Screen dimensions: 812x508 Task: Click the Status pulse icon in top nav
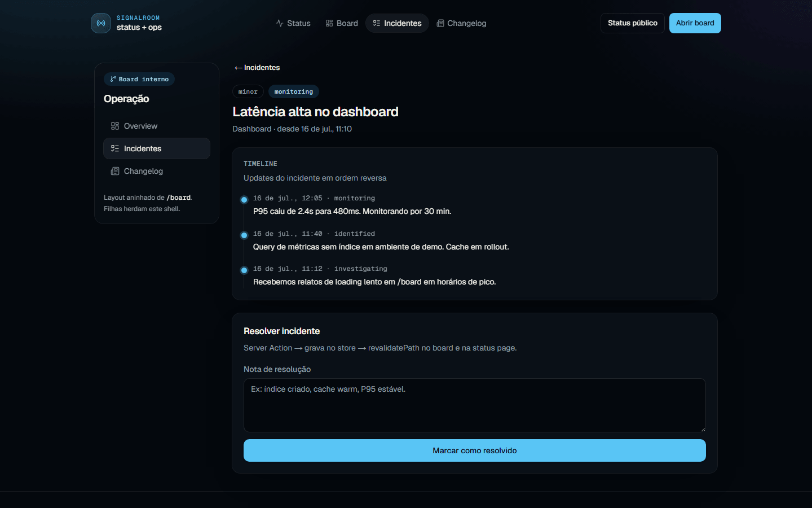pyautogui.click(x=280, y=23)
